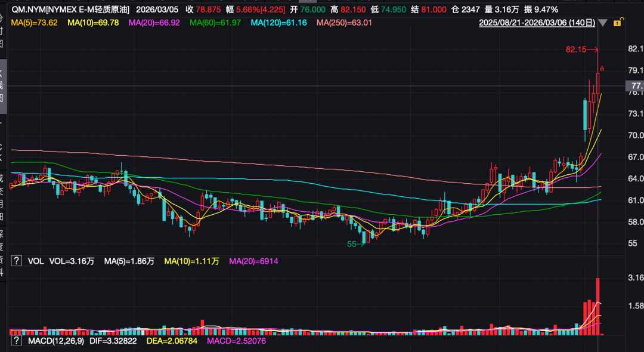Click the MACD indicator help question-mark icon
Screen dimensions: 644x352
click(x=16, y=341)
